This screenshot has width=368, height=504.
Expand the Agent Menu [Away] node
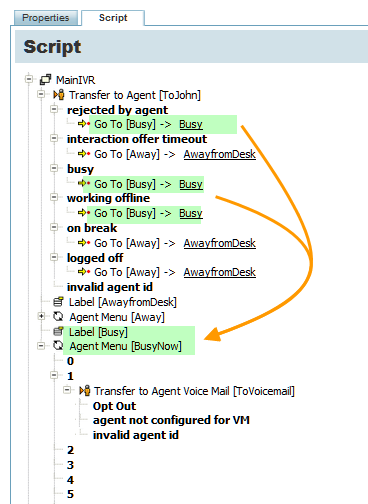[x=41, y=316]
